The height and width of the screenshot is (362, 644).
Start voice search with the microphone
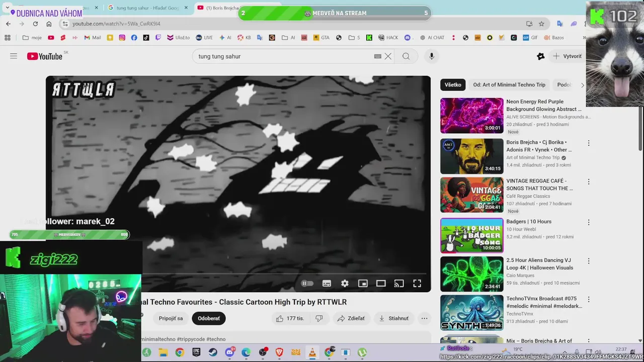(432, 56)
